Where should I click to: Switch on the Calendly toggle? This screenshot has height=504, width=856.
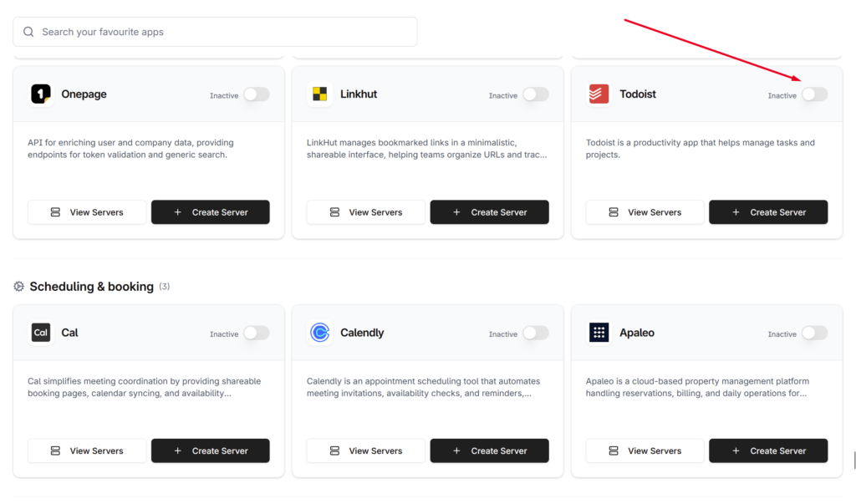pos(536,333)
